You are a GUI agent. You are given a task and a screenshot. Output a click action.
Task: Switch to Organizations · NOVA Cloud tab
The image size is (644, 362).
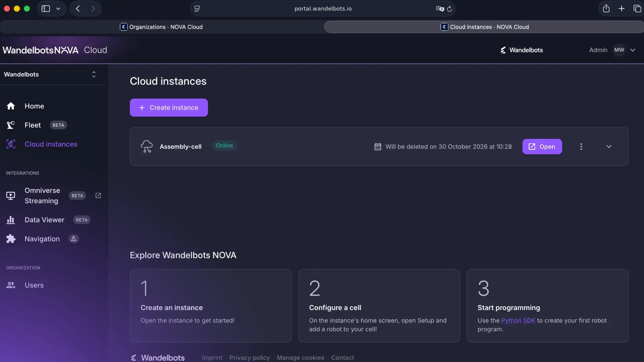pos(161,27)
